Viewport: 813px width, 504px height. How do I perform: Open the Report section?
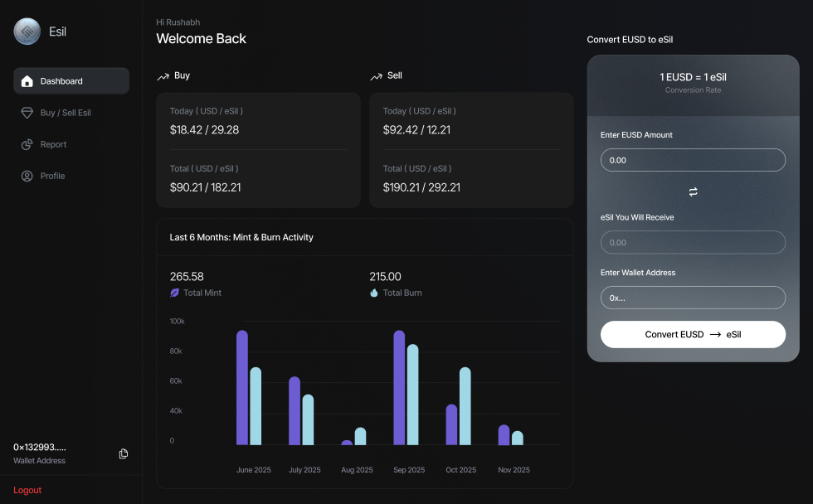point(53,144)
